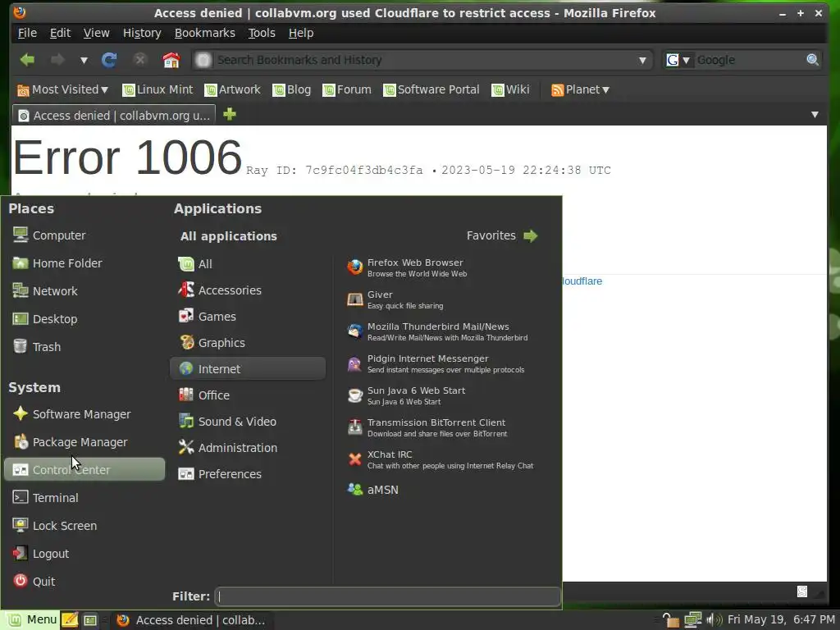Launch Giver file sharing app
Image resolution: width=840 pixels, height=630 pixels.
pos(442,299)
